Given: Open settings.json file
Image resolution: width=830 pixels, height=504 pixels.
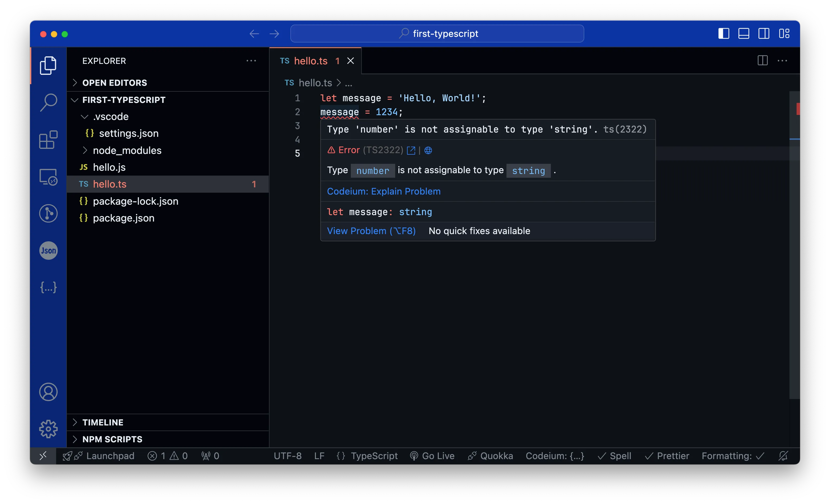Looking at the screenshot, I should [168, 134].
